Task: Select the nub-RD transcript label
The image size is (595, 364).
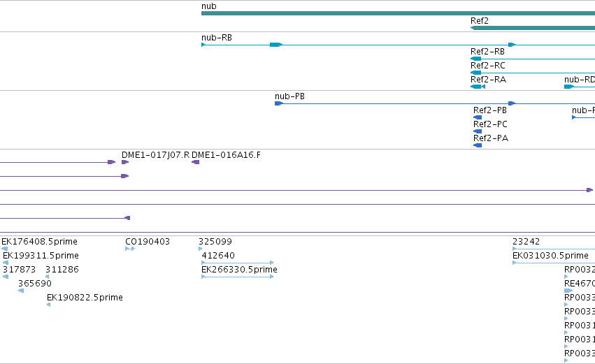Action: tap(580, 80)
